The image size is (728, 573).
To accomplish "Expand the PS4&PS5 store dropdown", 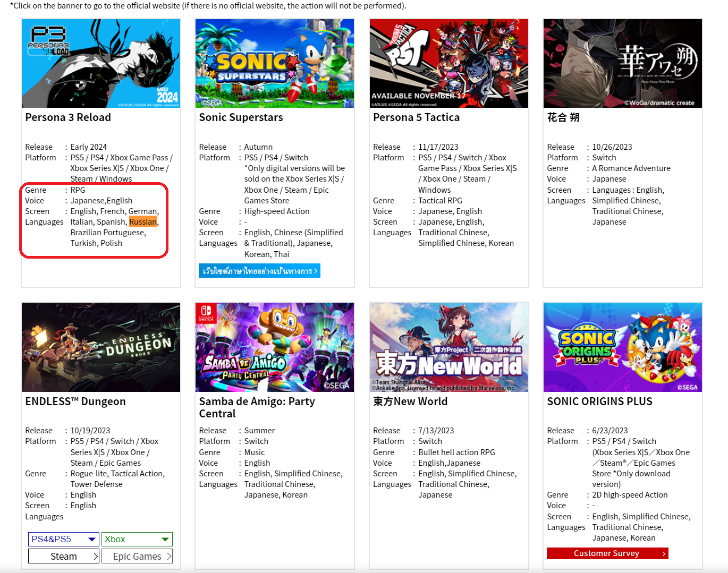I will click(64, 539).
